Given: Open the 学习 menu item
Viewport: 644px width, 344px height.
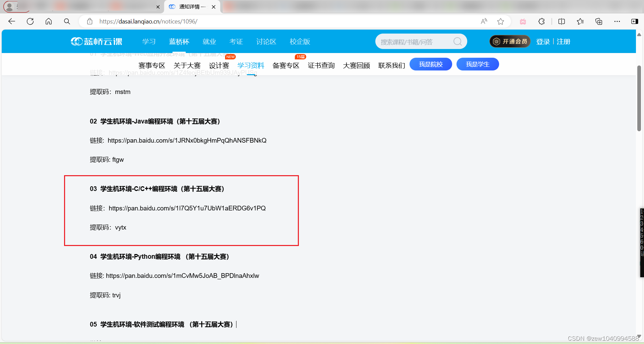Looking at the screenshot, I should pyautogui.click(x=149, y=42).
